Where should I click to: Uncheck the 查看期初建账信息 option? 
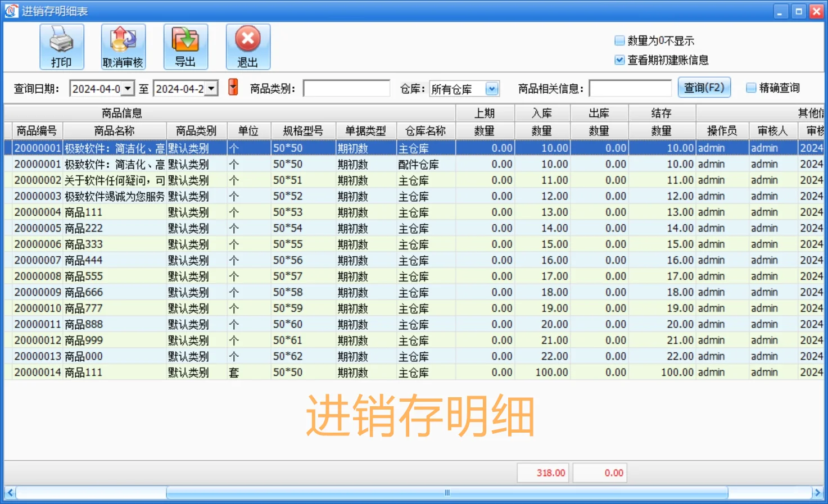click(x=619, y=60)
